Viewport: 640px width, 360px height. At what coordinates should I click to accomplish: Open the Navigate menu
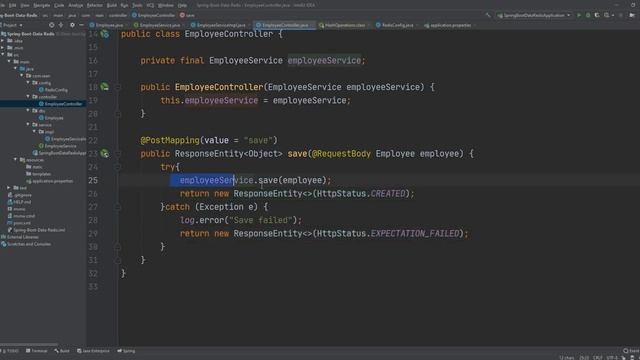click(42, 5)
